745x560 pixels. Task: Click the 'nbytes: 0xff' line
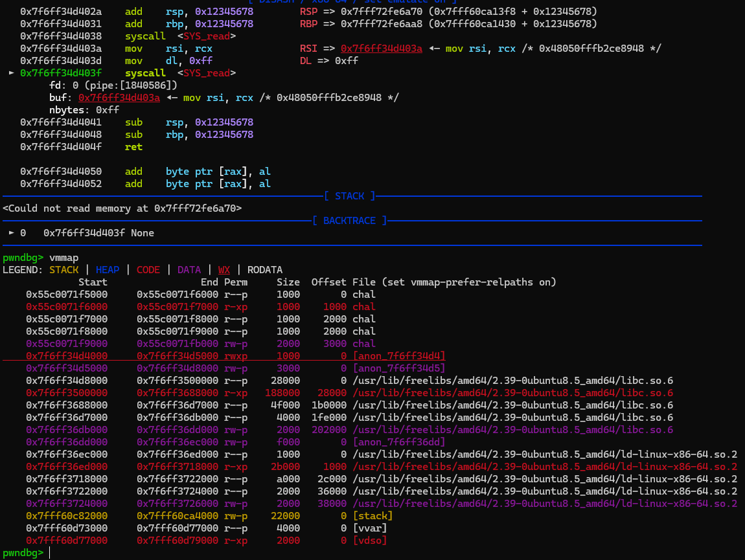84,110
